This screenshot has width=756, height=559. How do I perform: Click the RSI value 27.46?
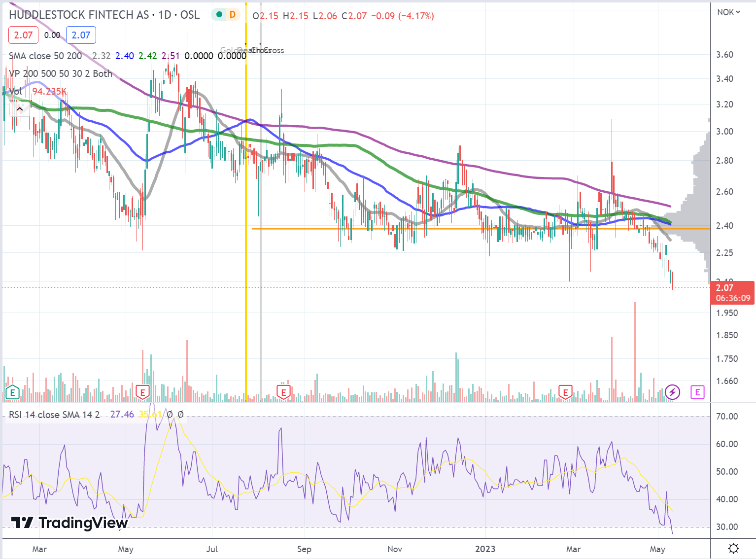coord(122,415)
